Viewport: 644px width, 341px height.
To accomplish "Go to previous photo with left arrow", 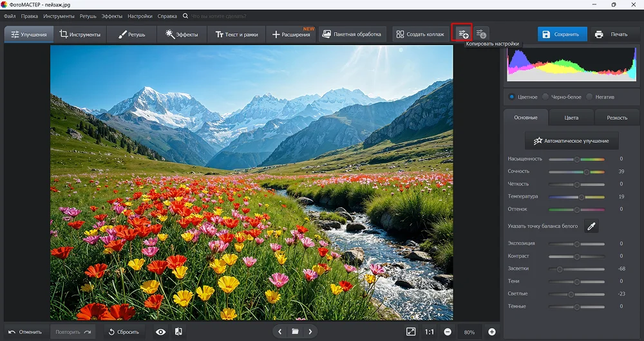I will [x=279, y=331].
